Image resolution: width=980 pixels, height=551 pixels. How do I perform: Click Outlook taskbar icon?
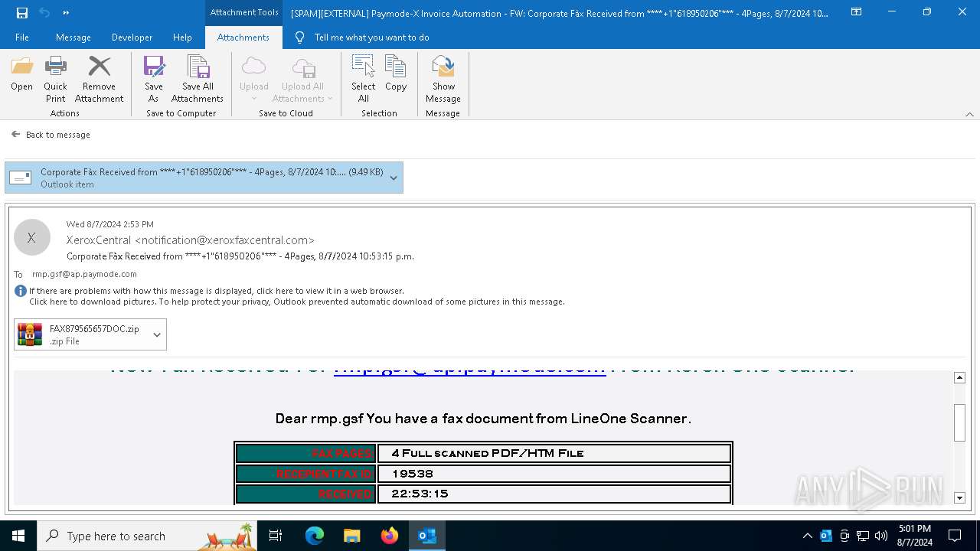[x=427, y=536]
